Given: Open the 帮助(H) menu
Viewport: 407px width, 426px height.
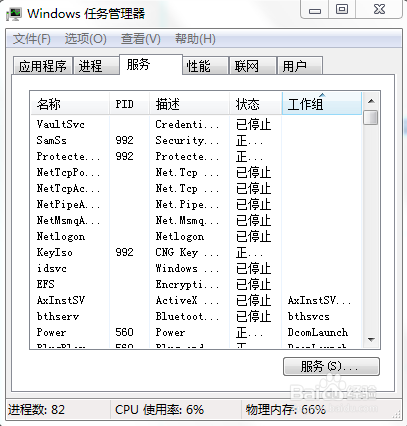Looking at the screenshot, I should coord(195,39).
